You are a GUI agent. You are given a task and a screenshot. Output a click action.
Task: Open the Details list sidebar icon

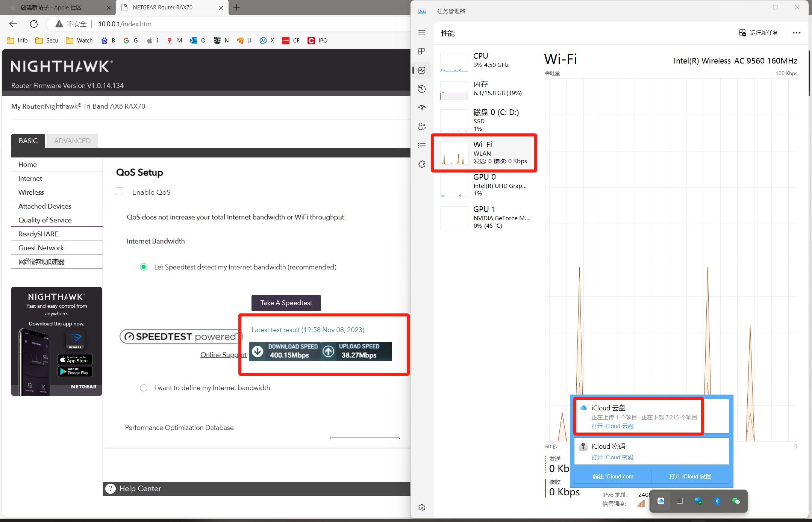tap(422, 145)
